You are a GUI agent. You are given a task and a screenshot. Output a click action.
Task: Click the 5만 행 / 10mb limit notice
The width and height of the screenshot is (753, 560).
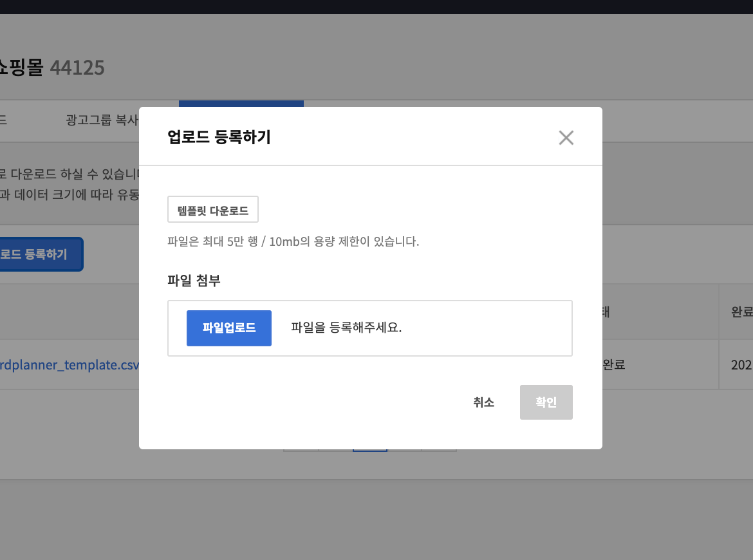coord(293,242)
